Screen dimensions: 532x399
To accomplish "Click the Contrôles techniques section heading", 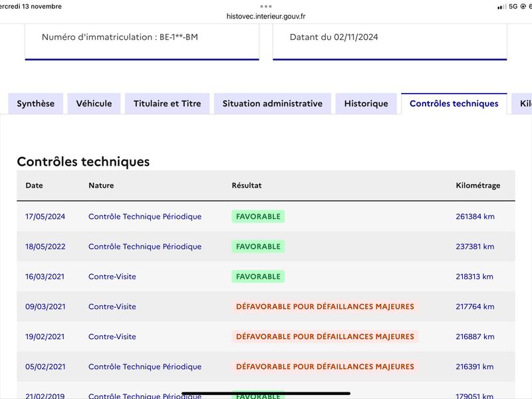I will (83, 162).
